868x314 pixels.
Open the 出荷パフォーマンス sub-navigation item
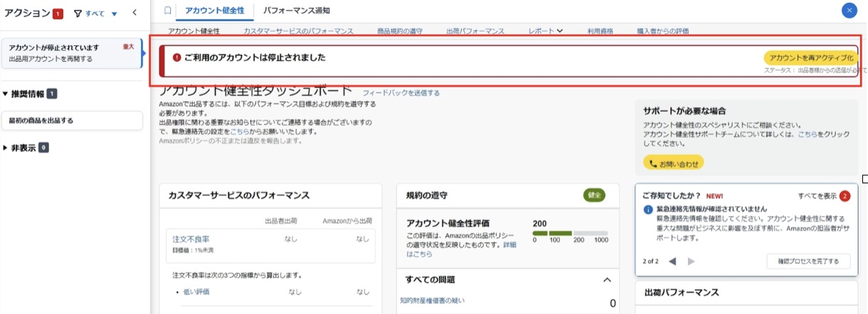tap(475, 31)
